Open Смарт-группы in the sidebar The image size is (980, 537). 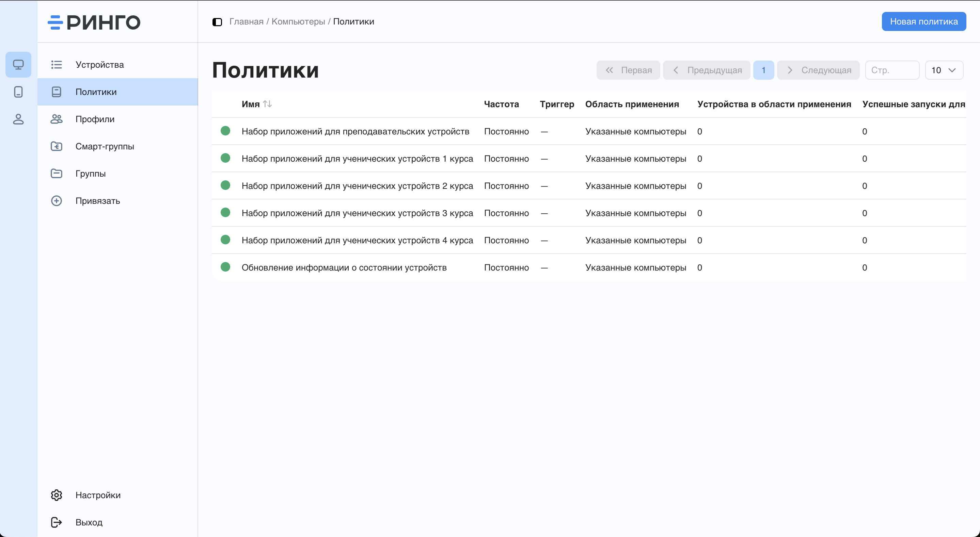(x=105, y=146)
